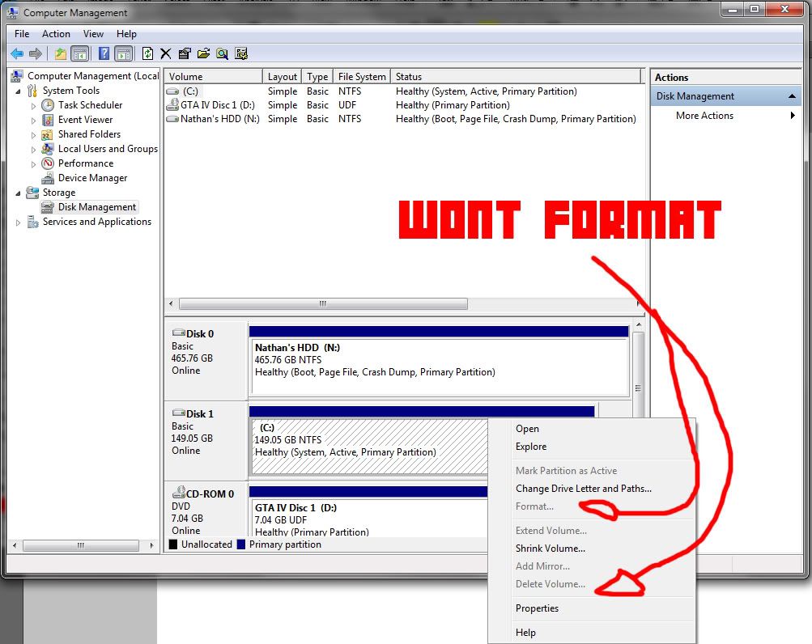Expand Services and Applications node
The width and height of the screenshot is (812, 644).
tap(19, 222)
